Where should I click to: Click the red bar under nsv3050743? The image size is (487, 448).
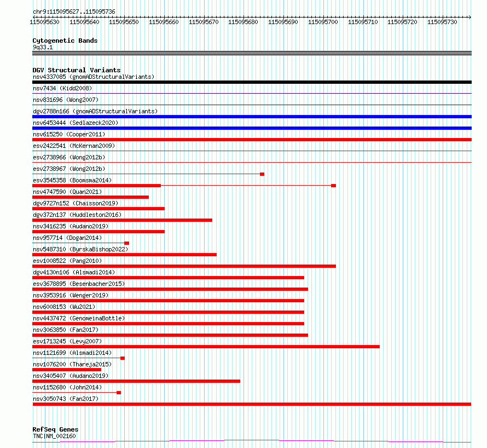pyautogui.click(x=252, y=404)
